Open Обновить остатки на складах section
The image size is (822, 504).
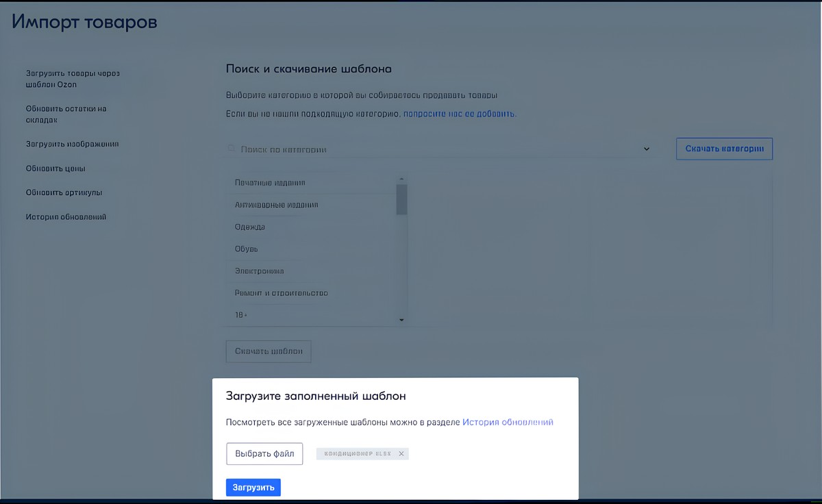[66, 114]
